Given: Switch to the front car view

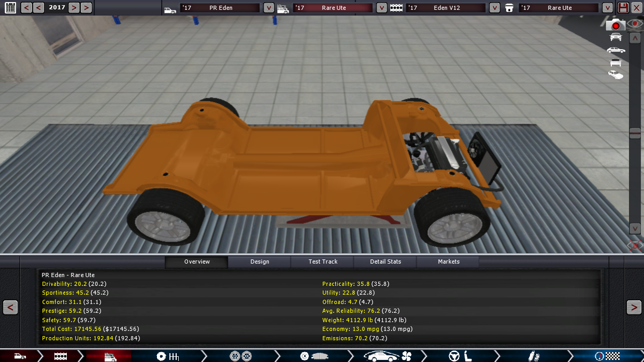Looking at the screenshot, I should pos(616,37).
